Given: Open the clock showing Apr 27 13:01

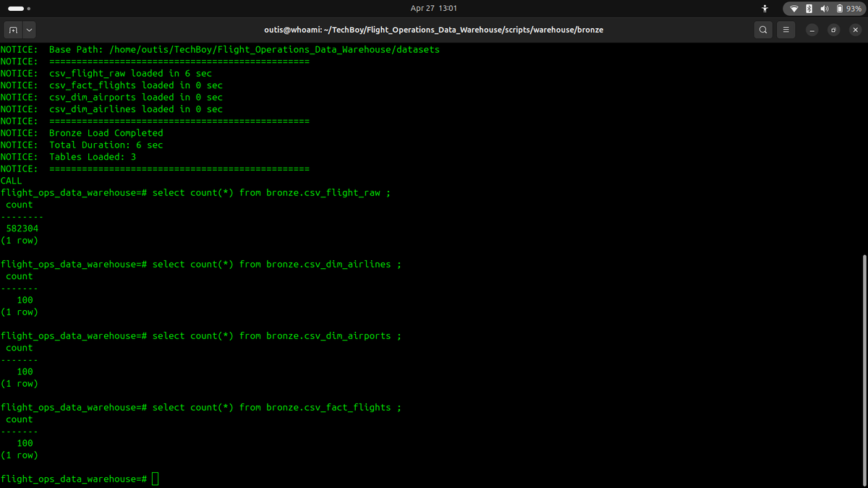Looking at the screenshot, I should (433, 9).
